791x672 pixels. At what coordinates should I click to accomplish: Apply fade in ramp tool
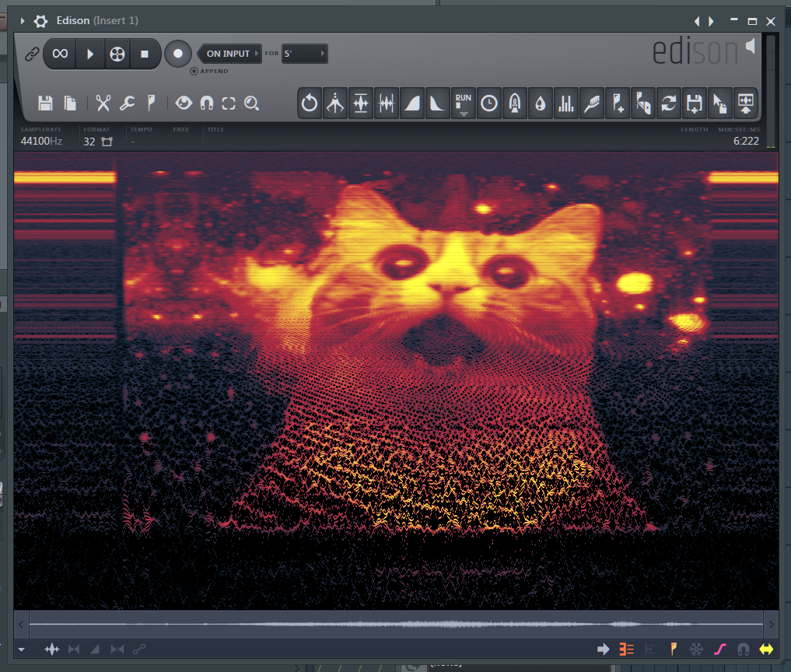pos(412,103)
